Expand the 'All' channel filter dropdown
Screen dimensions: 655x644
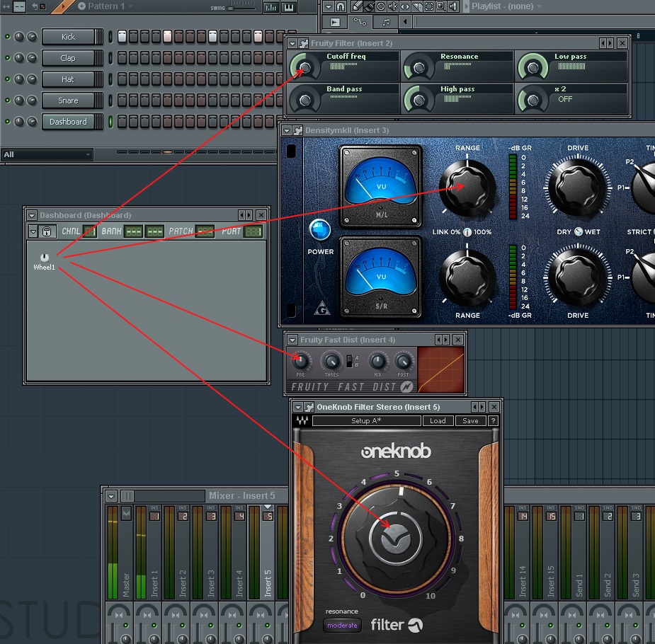[x=88, y=154]
